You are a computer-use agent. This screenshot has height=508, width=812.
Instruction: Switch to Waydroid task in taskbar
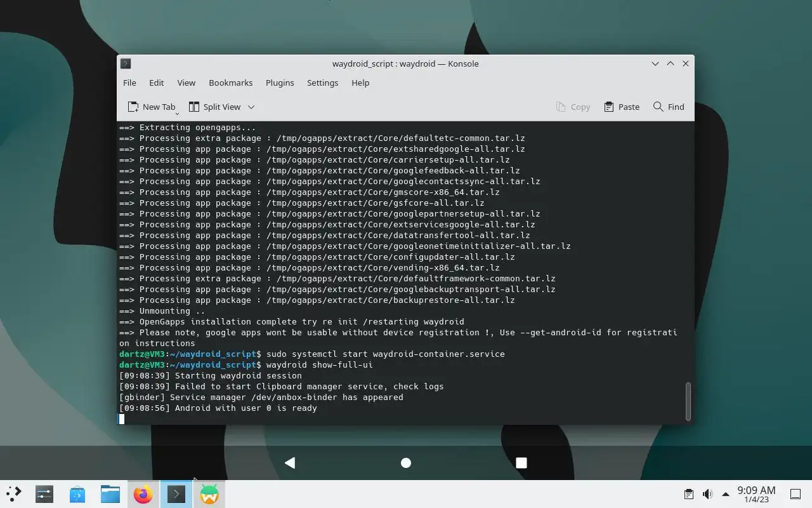click(209, 493)
